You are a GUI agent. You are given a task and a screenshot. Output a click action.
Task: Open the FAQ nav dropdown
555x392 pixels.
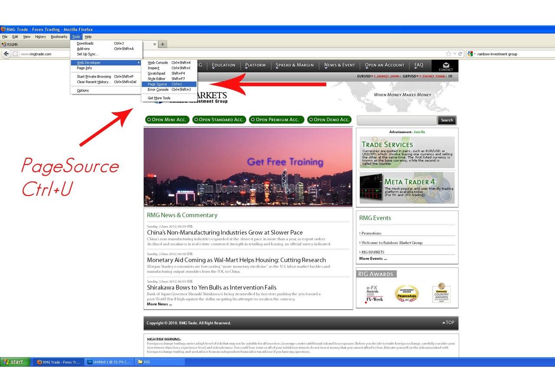tap(419, 65)
